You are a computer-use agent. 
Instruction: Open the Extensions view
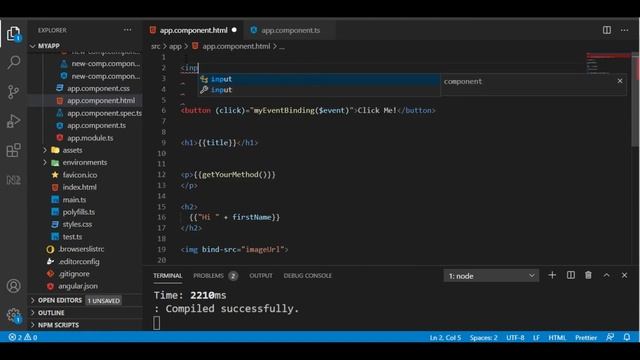click(x=13, y=150)
